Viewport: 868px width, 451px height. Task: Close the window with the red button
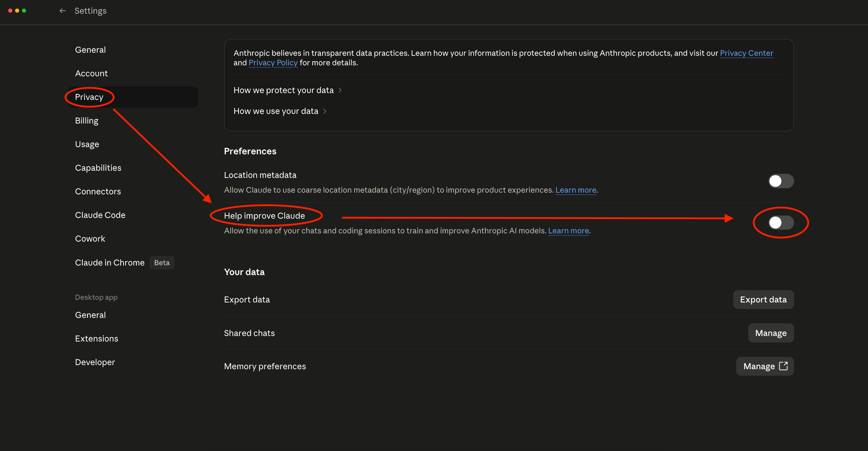click(x=10, y=11)
